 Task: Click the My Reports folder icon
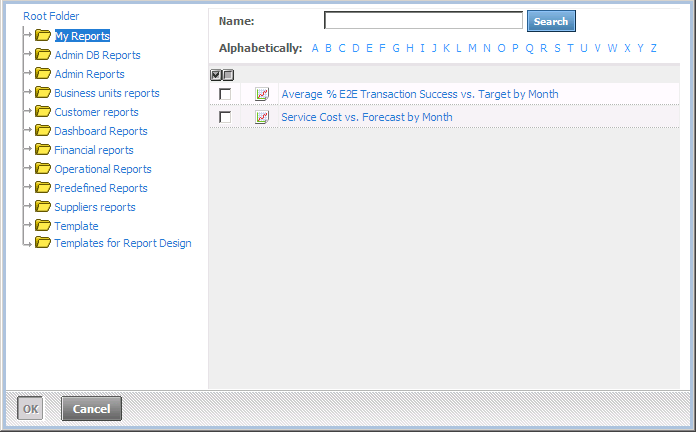coord(43,35)
